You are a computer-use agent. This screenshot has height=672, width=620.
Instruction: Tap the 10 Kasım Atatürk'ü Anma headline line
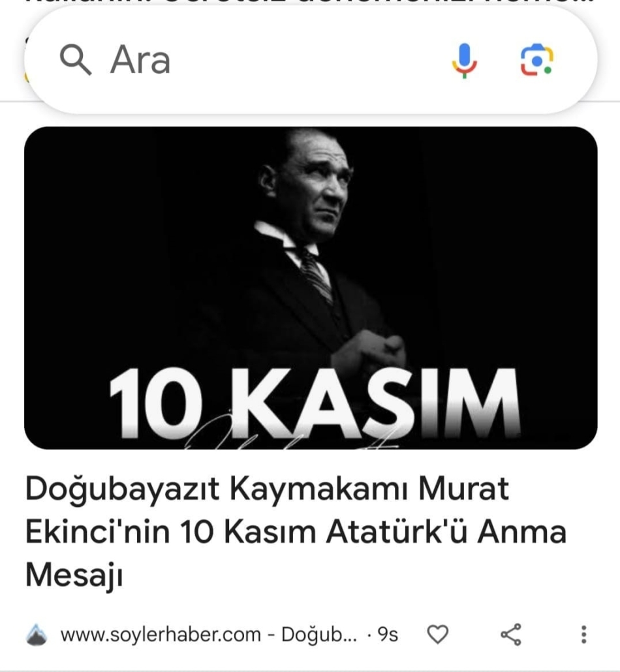[296, 532]
